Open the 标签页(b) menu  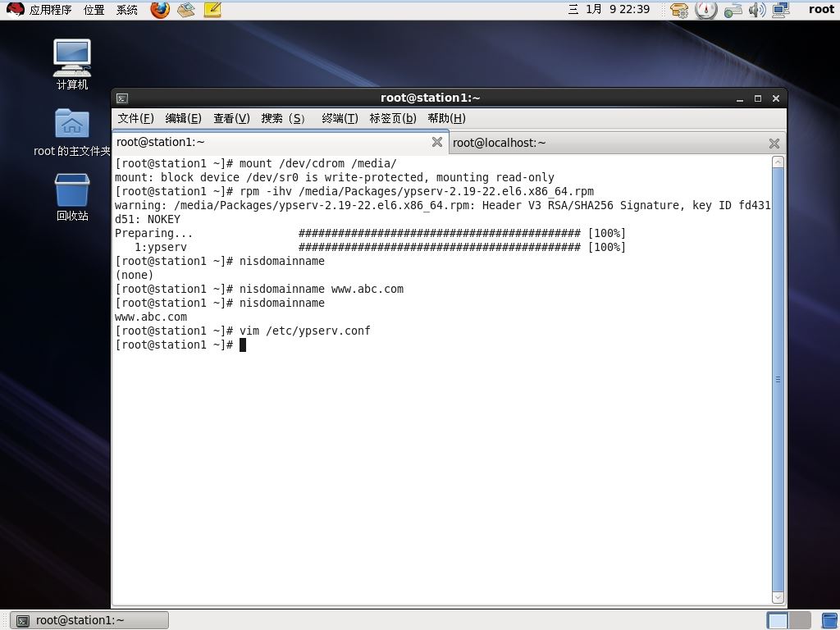pos(393,118)
